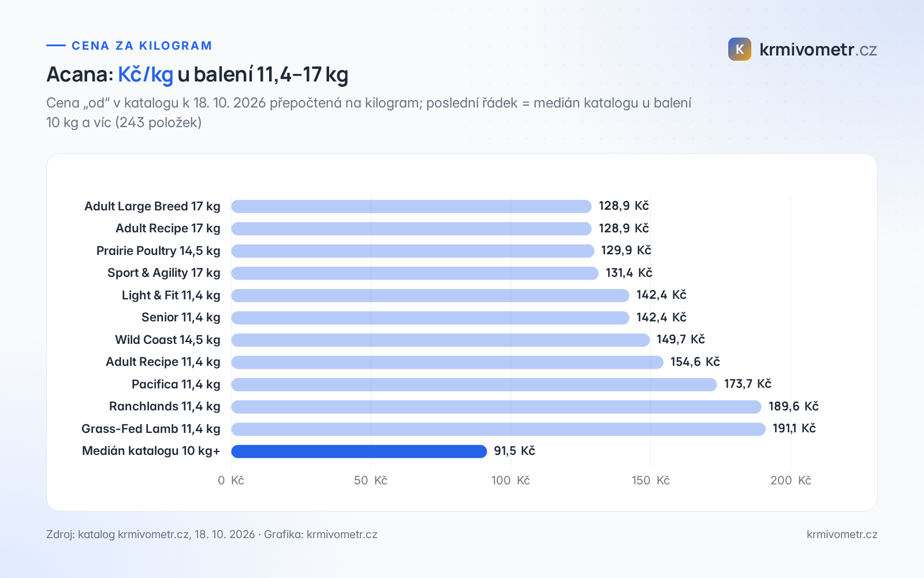Click the '50 Kč' axis tick label
Viewport: 924px width, 578px height.
(371, 480)
